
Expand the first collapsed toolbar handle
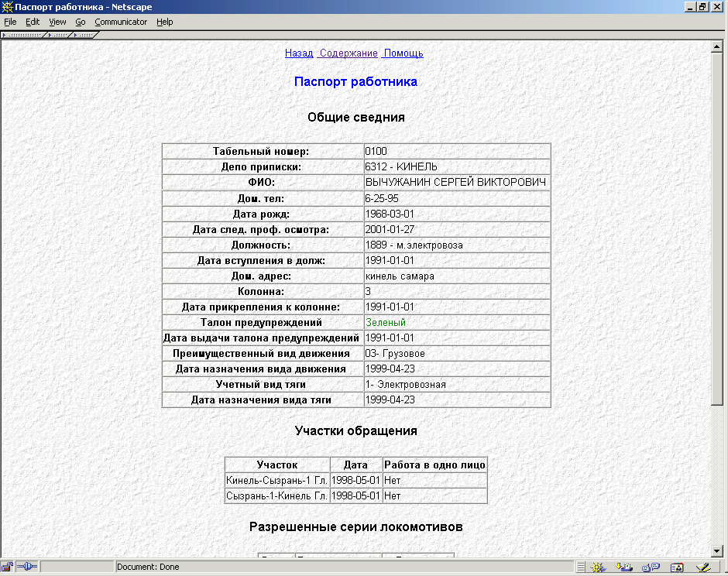22,35
